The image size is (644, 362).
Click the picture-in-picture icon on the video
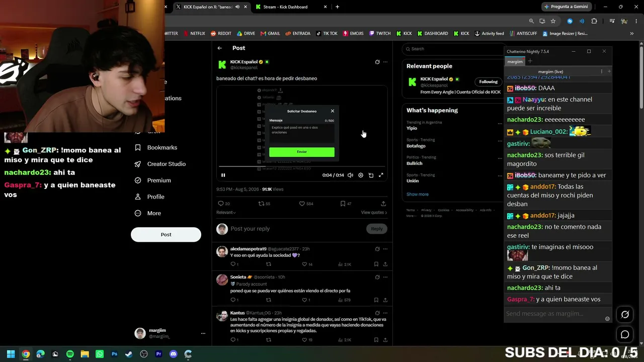point(371,175)
